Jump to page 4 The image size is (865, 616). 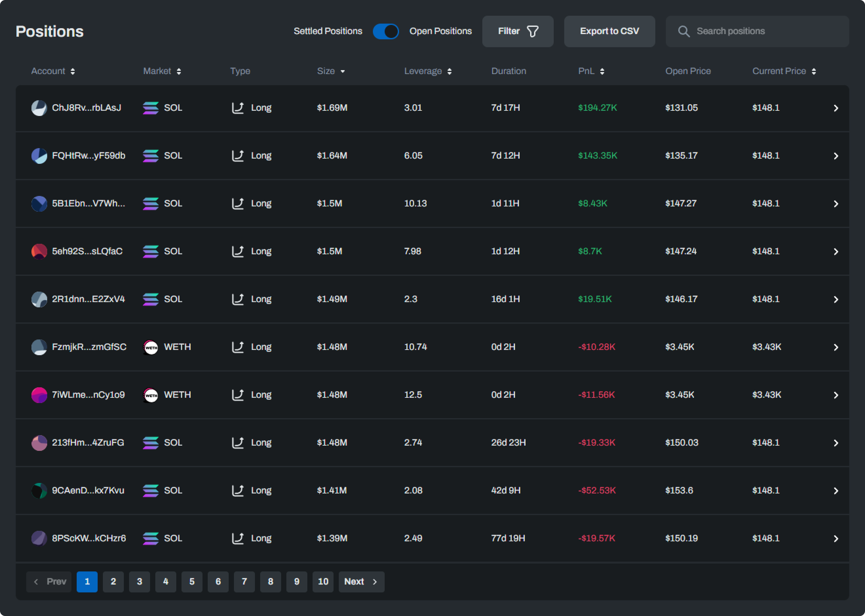pyautogui.click(x=166, y=582)
